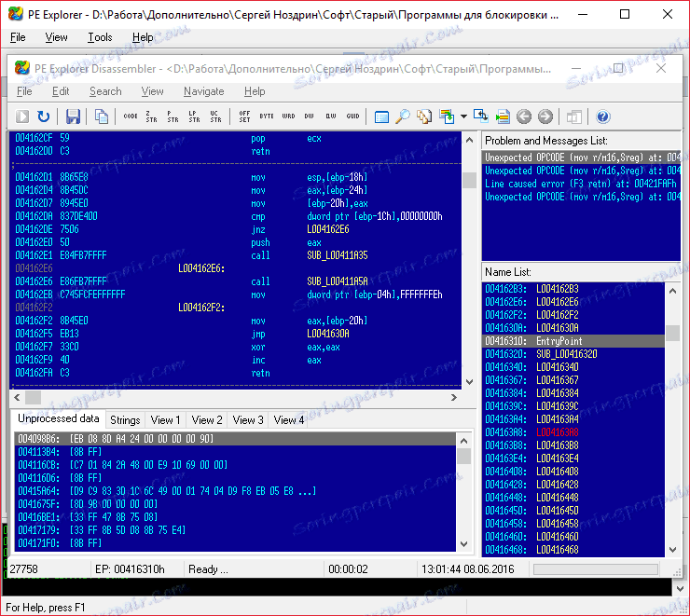The width and height of the screenshot is (690, 616).
Task: Open Edit menu in Disassembler window
Action: point(61,91)
